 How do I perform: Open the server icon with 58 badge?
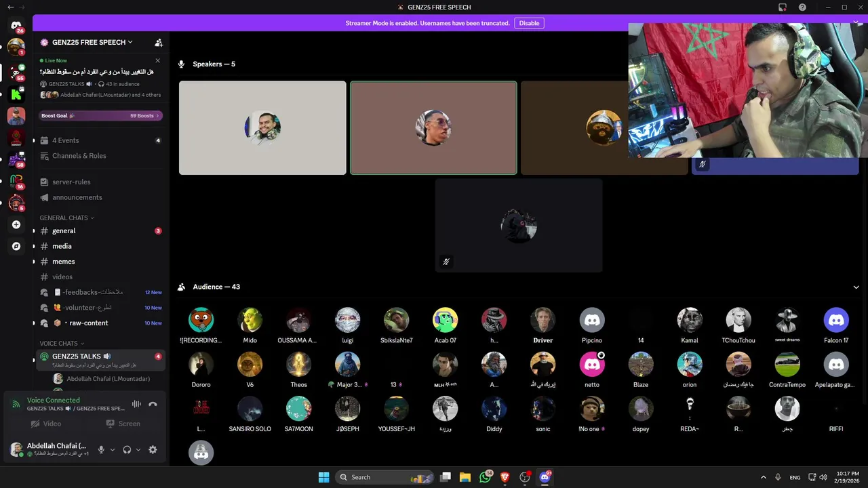[x=16, y=160]
